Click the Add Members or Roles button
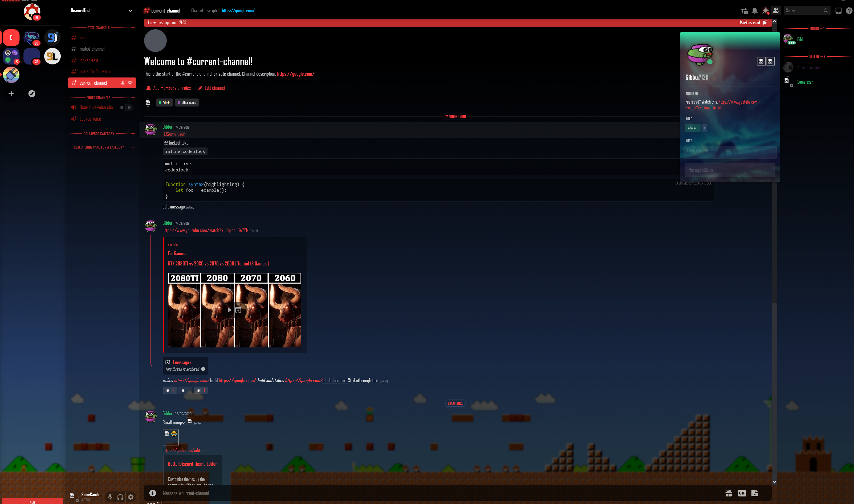854x504 pixels. [168, 88]
